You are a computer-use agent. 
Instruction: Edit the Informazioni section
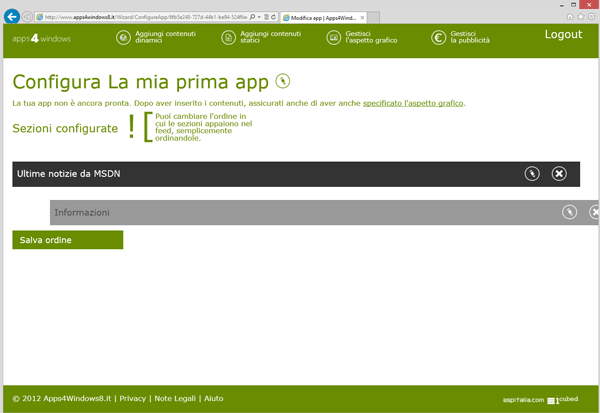point(569,212)
